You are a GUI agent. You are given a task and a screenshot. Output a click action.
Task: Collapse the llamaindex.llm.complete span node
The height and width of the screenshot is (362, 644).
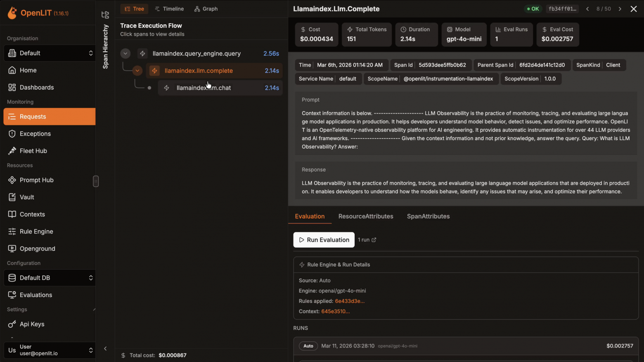(x=137, y=71)
